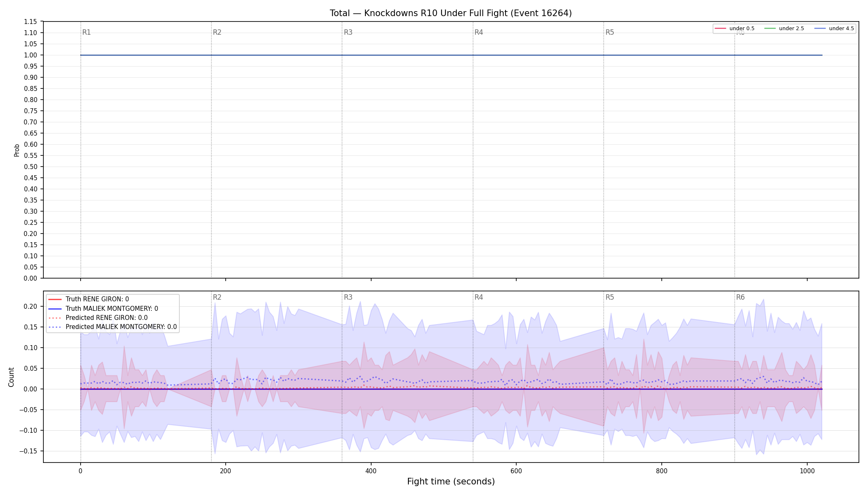Click the 1.15 tick label on the Prob axis
Viewport: 868px width, 496px height.
click(x=30, y=22)
